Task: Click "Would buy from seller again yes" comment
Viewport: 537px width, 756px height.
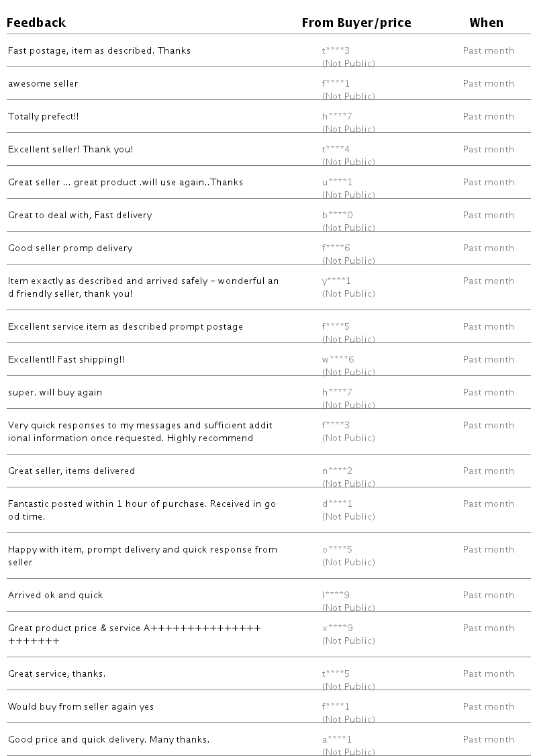Action: 81,707
